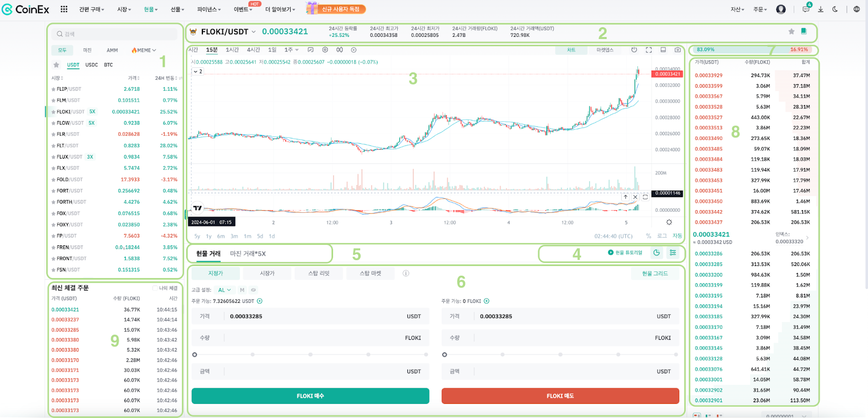Screen dimensions: 868x418
Task: Enter fullscreen chart mode
Action: [649, 50]
